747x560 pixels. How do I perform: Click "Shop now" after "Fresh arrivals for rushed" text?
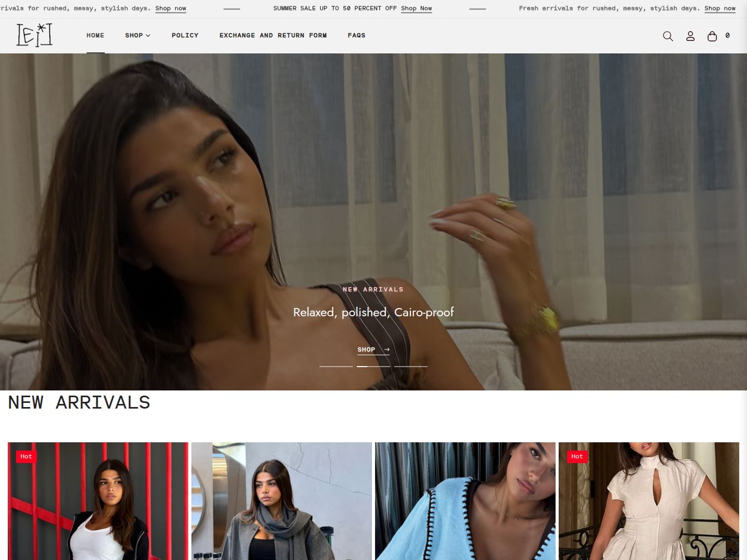coord(720,8)
